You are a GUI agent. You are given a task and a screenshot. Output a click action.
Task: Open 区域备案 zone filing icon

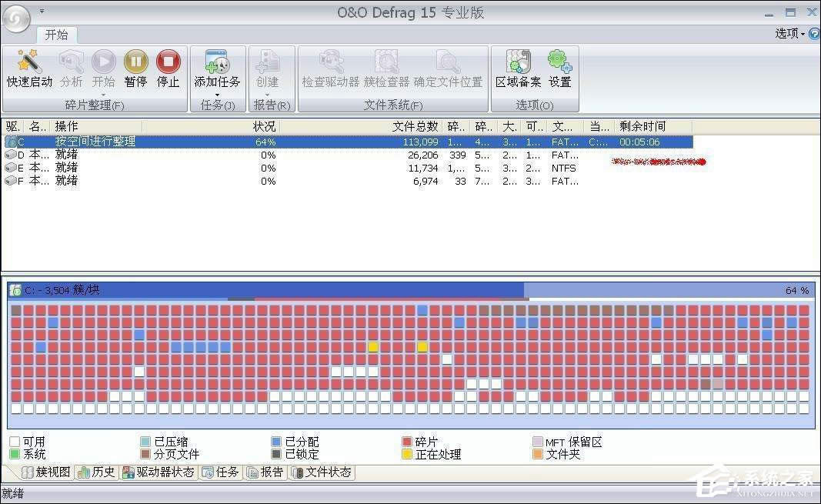point(518,62)
